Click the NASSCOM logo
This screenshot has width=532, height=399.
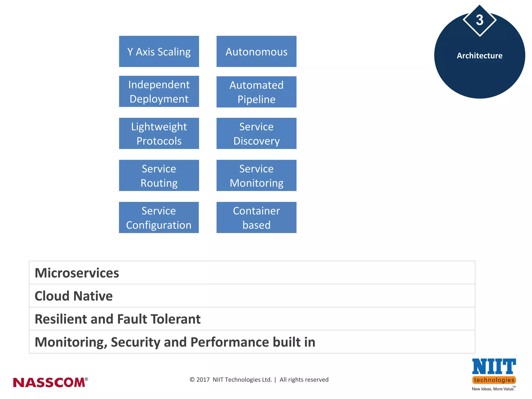pyautogui.click(x=50, y=383)
